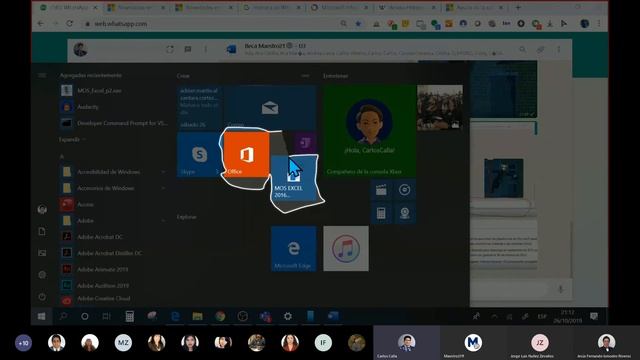Open Documents from the Start rail
The image size is (640, 360).
pyautogui.click(x=42, y=231)
